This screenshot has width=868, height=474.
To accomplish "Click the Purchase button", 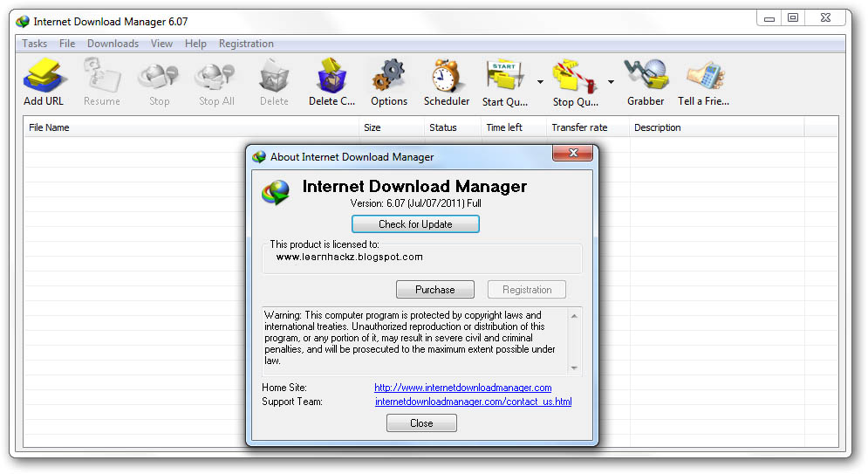I will pos(435,290).
